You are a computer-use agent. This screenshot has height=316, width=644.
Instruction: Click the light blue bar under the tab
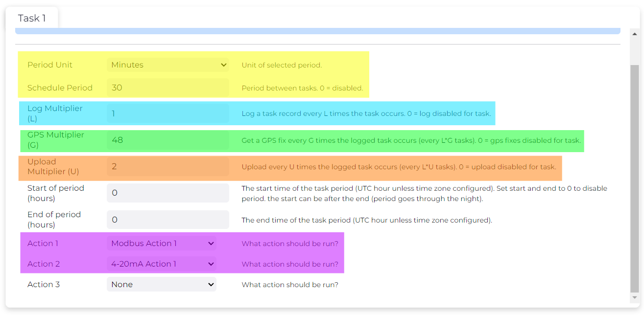(x=317, y=31)
